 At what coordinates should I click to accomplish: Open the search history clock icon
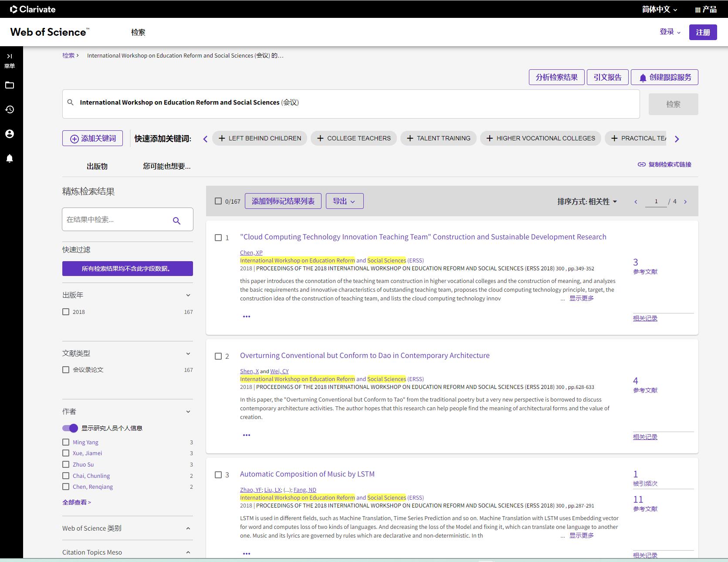click(x=10, y=109)
